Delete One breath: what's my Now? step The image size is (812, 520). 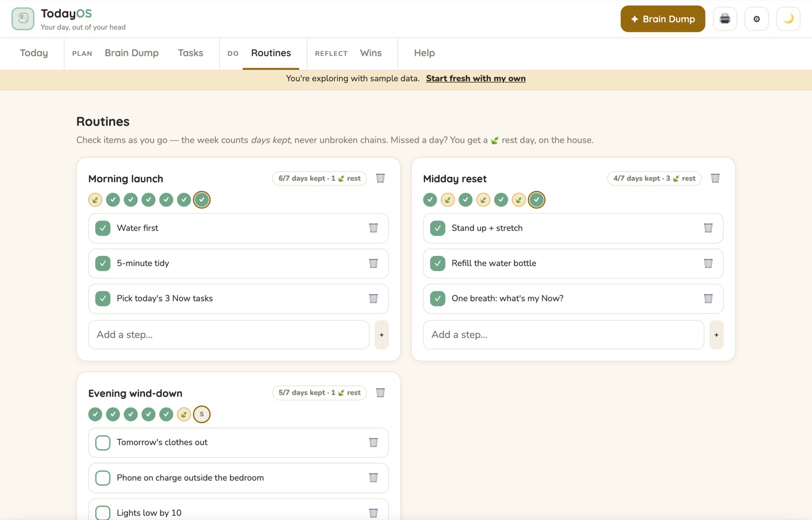708,299
